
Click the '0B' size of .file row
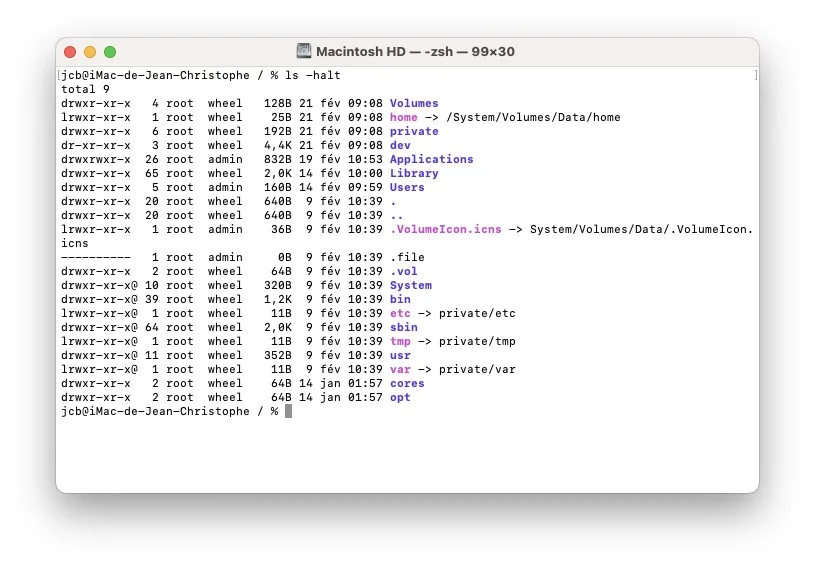coord(284,258)
